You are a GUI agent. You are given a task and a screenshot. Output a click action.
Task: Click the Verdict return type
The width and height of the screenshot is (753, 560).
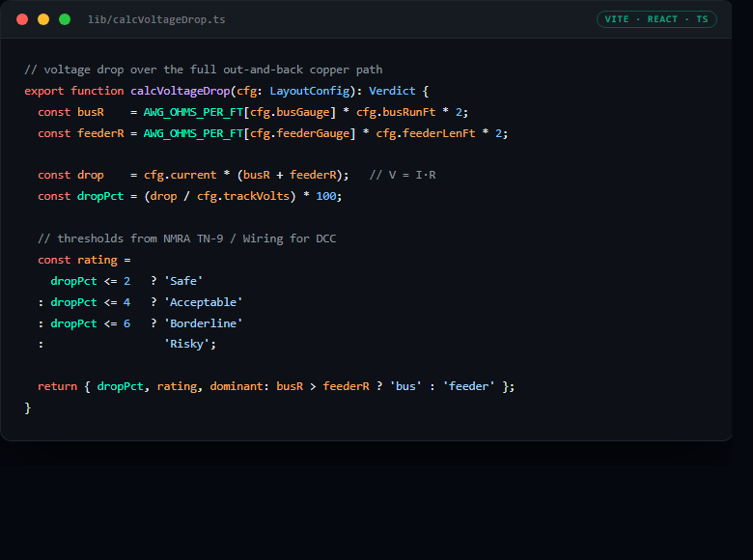point(392,91)
